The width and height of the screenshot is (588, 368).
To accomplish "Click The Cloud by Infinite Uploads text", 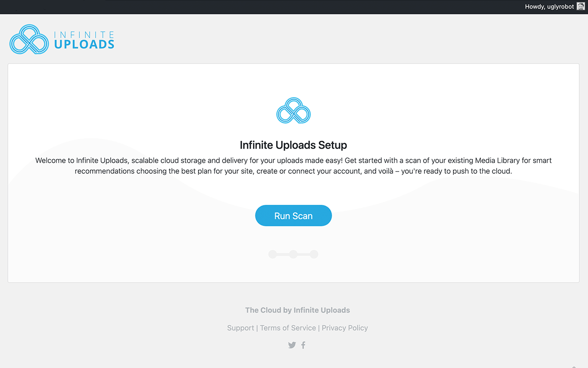I will click(x=298, y=310).
